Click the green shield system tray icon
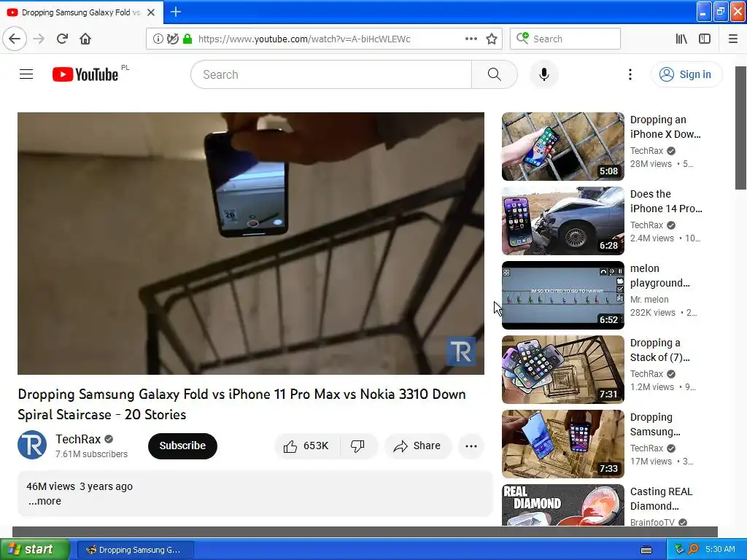The height and width of the screenshot is (560, 747). pos(679,550)
